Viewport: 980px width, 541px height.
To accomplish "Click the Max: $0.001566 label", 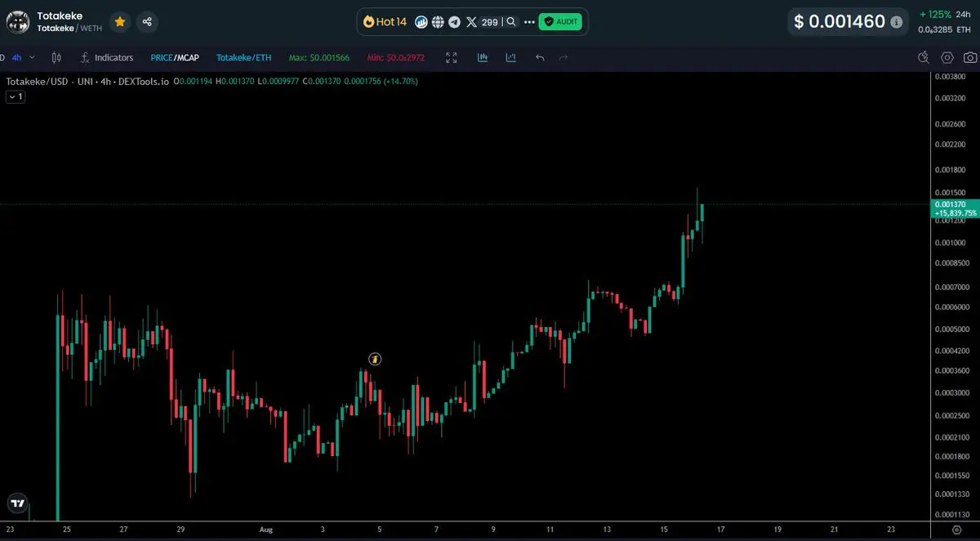I will [x=319, y=58].
